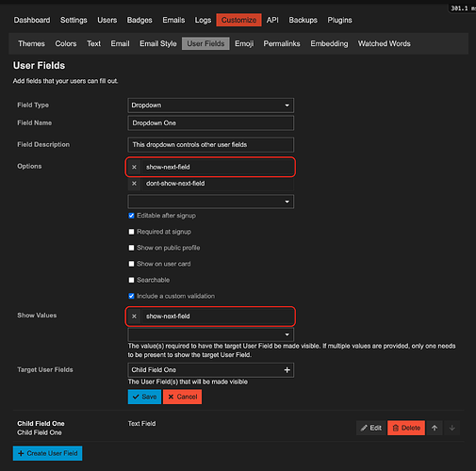
Task: Switch to Colors sub-tab
Action: [x=66, y=43]
